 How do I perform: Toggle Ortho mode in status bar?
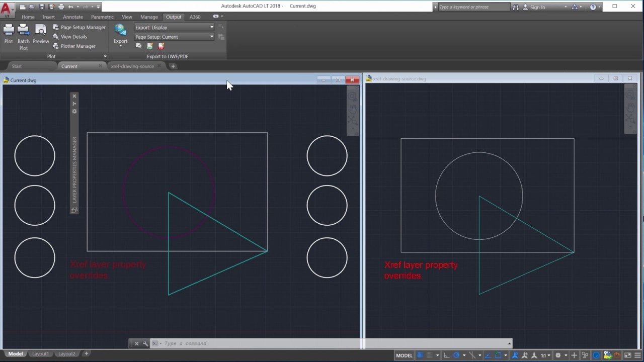point(446,355)
